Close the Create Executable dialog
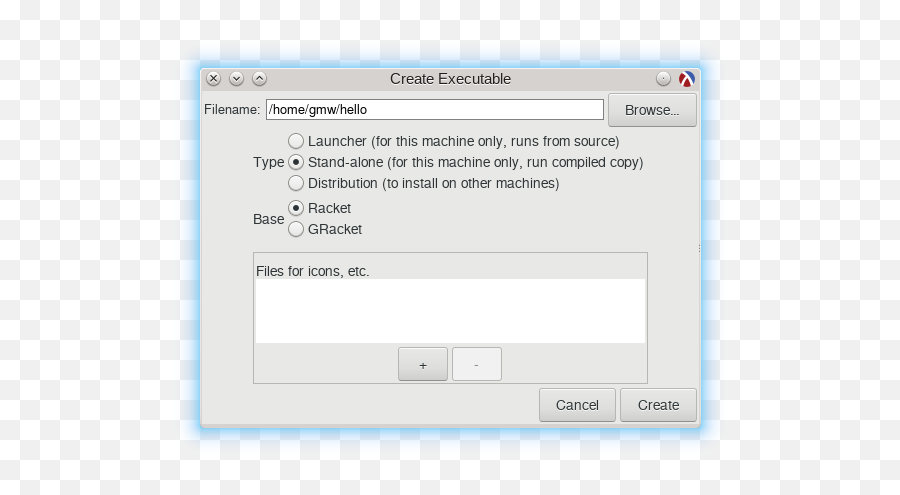 pyautogui.click(x=214, y=79)
